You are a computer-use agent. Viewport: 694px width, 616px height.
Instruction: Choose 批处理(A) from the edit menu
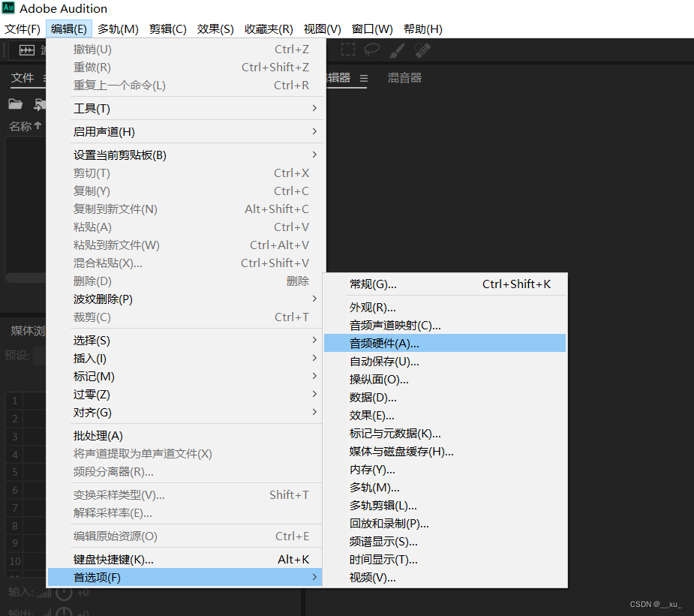(186, 436)
